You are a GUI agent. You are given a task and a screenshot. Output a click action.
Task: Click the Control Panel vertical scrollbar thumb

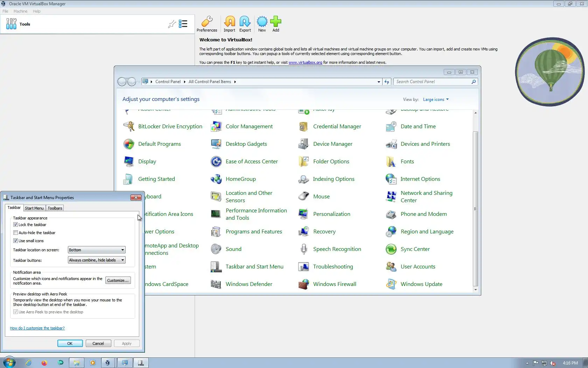pos(475,209)
